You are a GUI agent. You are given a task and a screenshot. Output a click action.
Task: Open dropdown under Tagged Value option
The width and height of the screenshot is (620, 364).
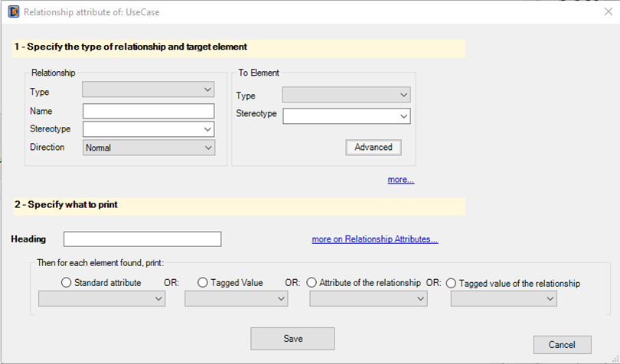pyautogui.click(x=236, y=299)
